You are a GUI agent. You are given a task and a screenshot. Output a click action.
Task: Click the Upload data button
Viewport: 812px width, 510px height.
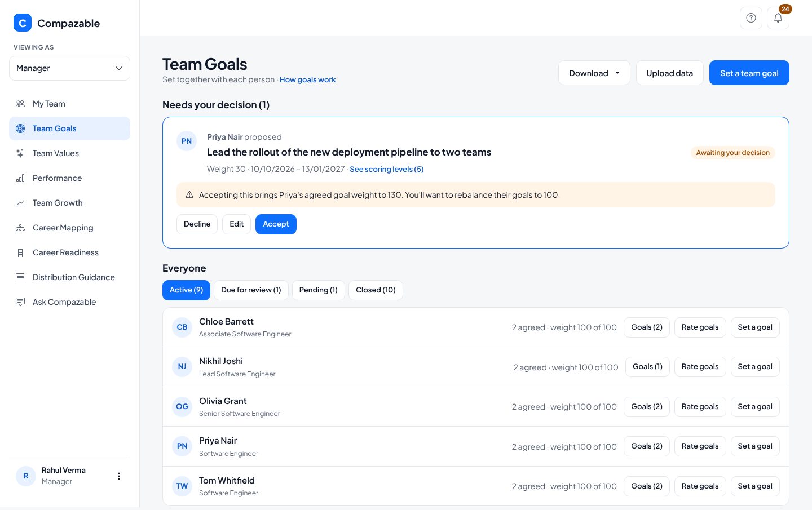tap(670, 73)
